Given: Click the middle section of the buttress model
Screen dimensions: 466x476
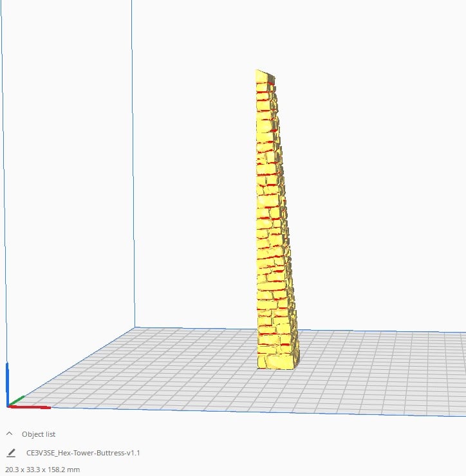Looking at the screenshot, I should pos(272,219).
